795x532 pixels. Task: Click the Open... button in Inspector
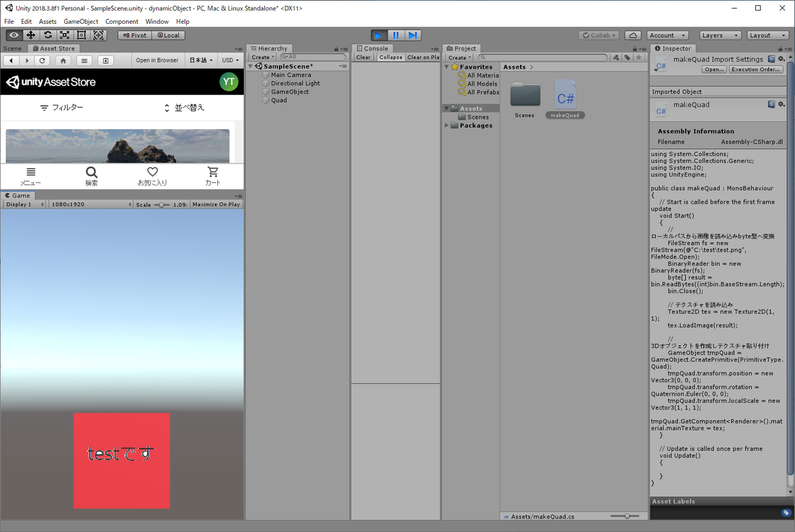point(715,70)
